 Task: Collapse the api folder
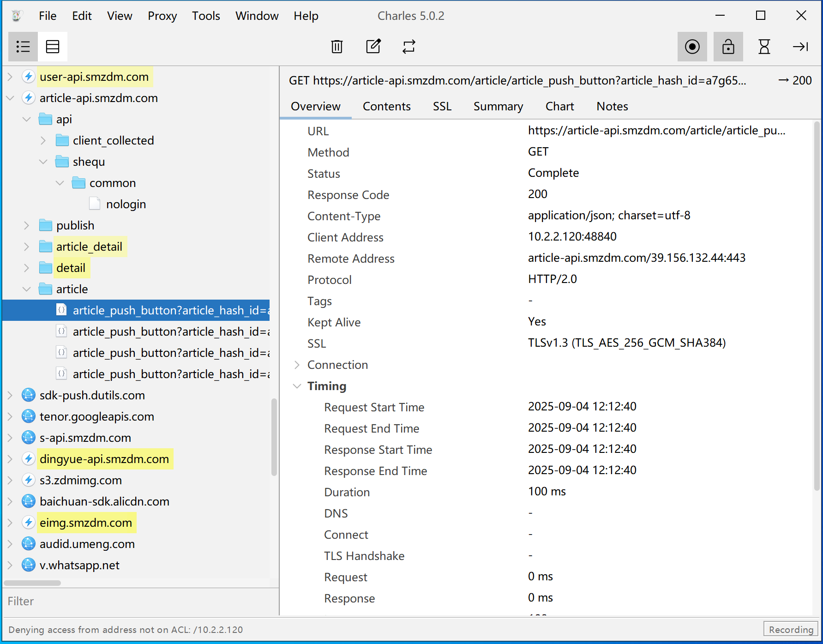tap(27, 119)
